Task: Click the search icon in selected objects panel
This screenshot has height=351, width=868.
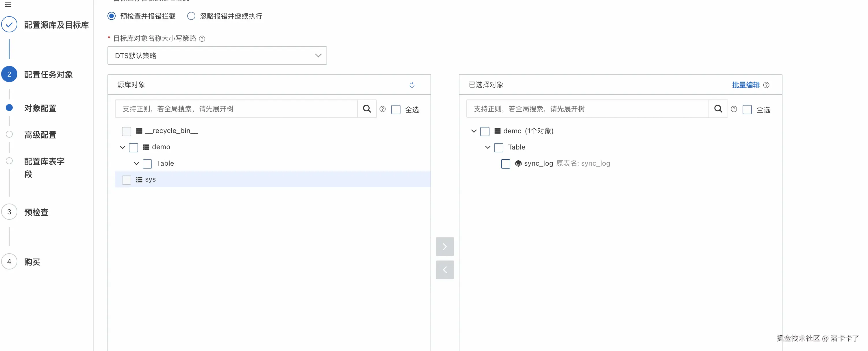Action: pos(718,109)
